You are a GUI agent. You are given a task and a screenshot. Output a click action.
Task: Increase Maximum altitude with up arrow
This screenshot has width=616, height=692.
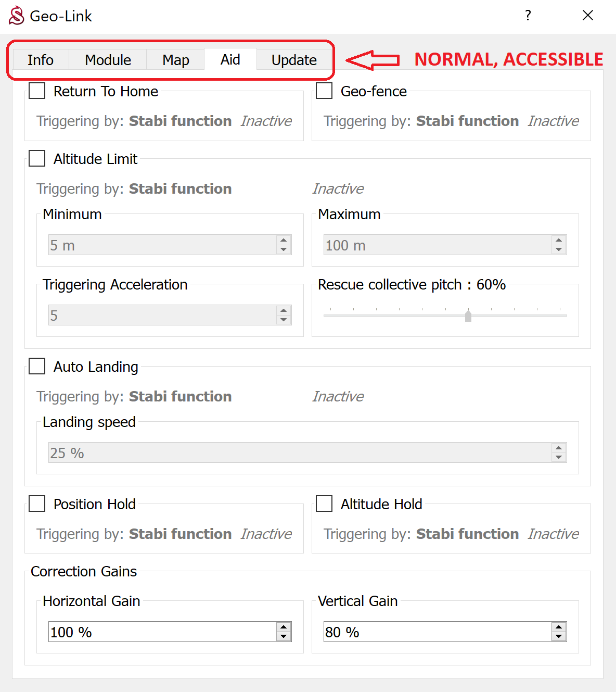coord(559,240)
